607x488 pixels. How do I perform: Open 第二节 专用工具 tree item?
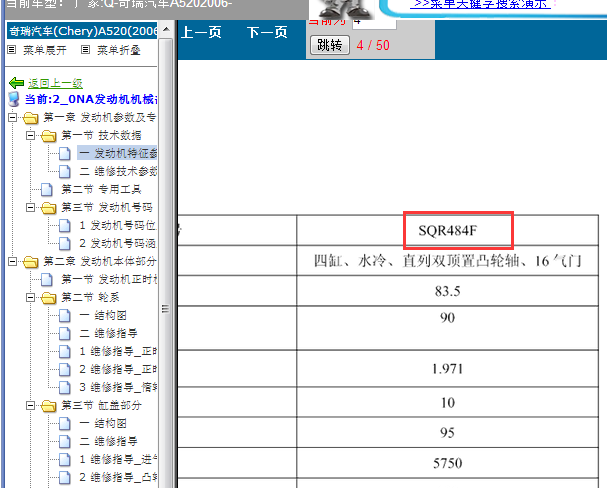pyautogui.click(x=101, y=189)
